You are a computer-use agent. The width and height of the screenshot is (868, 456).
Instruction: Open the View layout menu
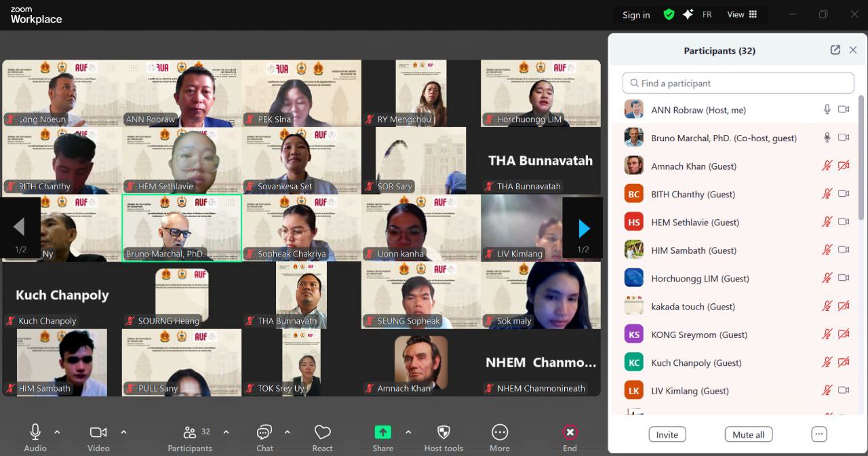pos(742,14)
